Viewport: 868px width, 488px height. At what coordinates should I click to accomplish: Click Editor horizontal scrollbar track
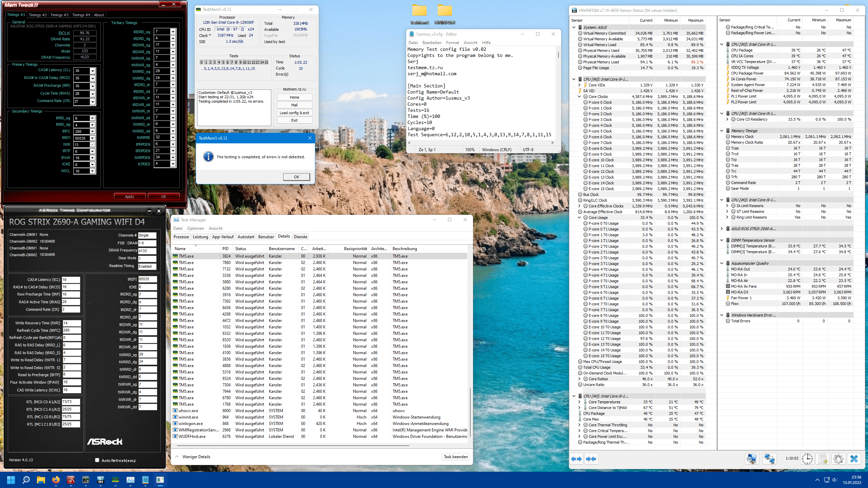[x=480, y=143]
